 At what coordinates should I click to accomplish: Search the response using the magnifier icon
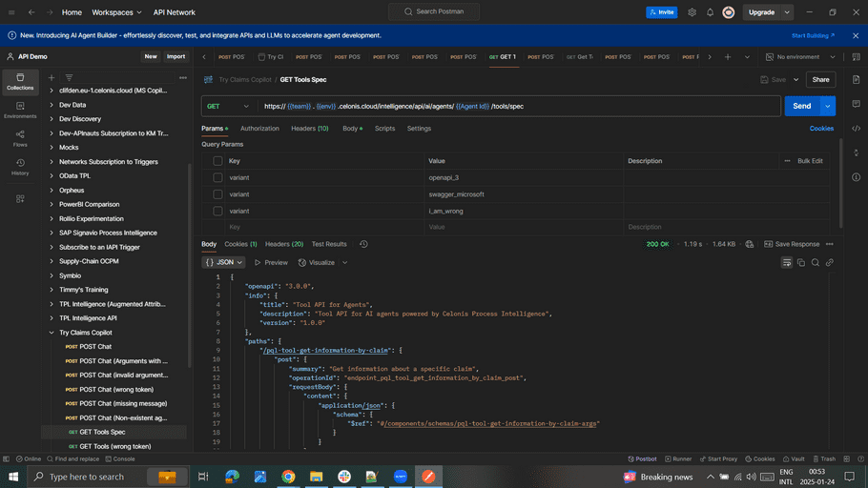pos(816,262)
